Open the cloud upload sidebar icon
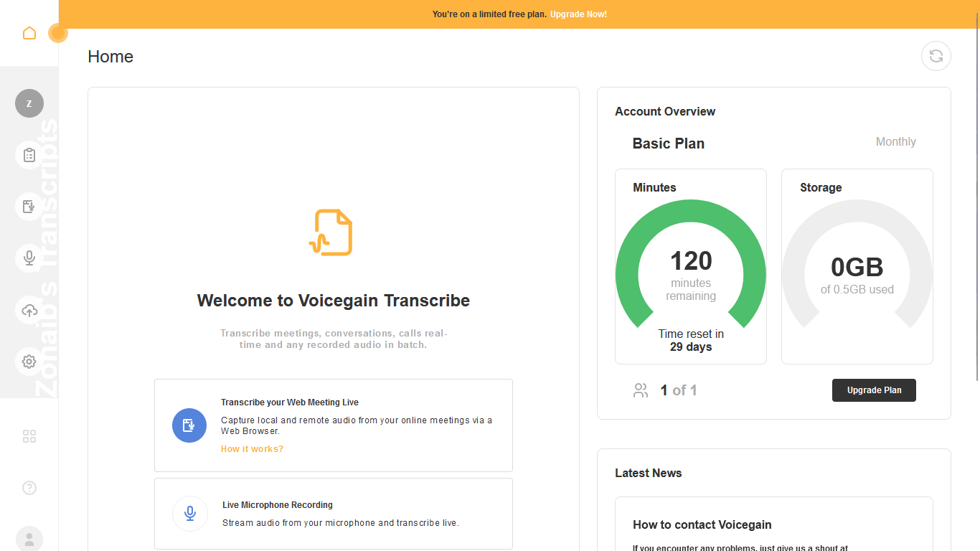This screenshot has height=551, width=980. pos(29,310)
